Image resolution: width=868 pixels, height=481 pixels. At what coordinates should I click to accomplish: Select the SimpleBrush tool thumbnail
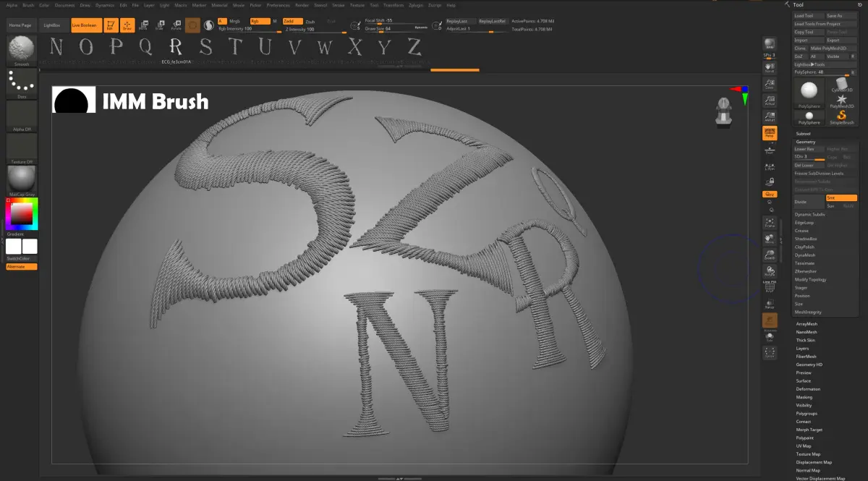(x=841, y=117)
